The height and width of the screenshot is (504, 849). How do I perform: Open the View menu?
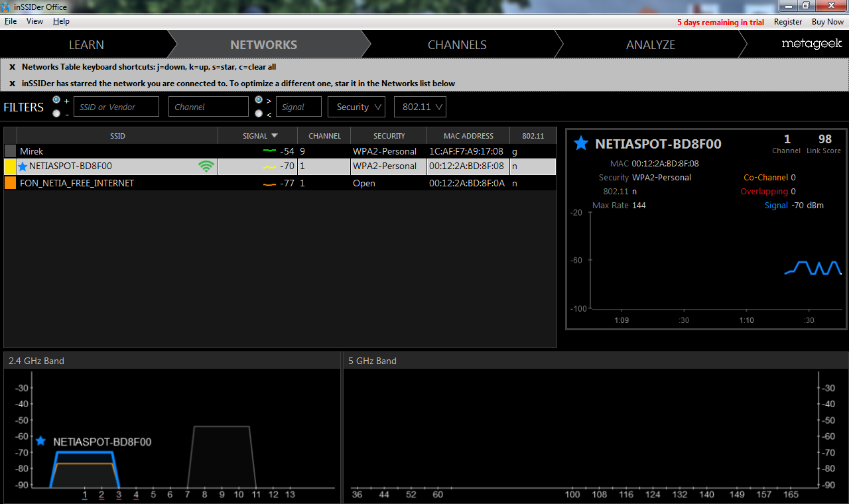[x=34, y=21]
